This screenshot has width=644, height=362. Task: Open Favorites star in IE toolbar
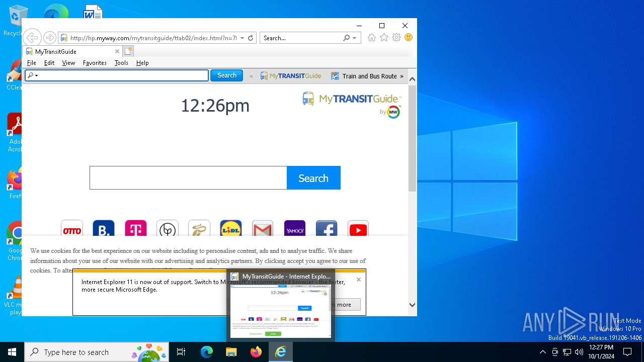click(x=384, y=38)
